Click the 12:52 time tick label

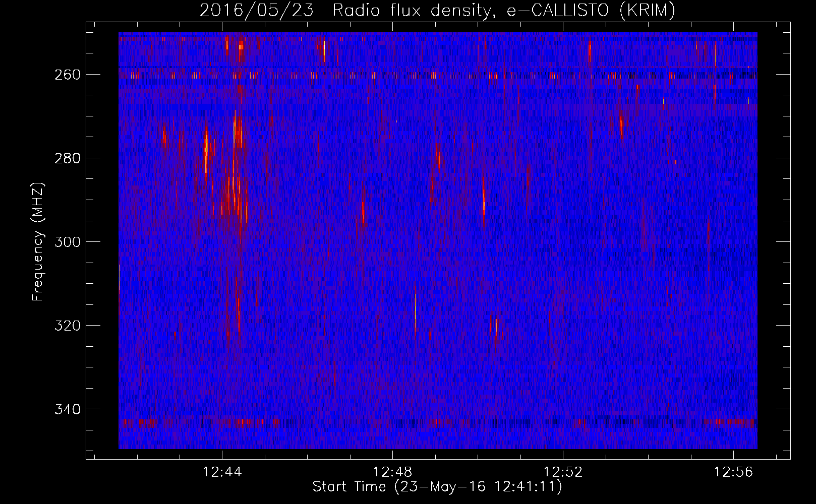pyautogui.click(x=563, y=472)
